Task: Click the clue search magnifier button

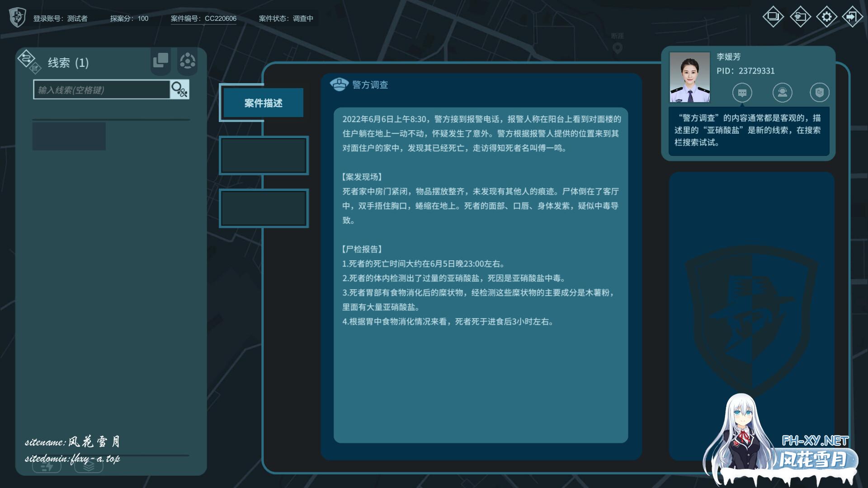Action: pyautogui.click(x=179, y=89)
